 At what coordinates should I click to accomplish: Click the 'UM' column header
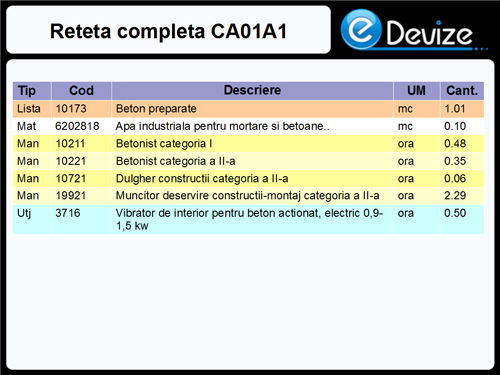point(416,91)
